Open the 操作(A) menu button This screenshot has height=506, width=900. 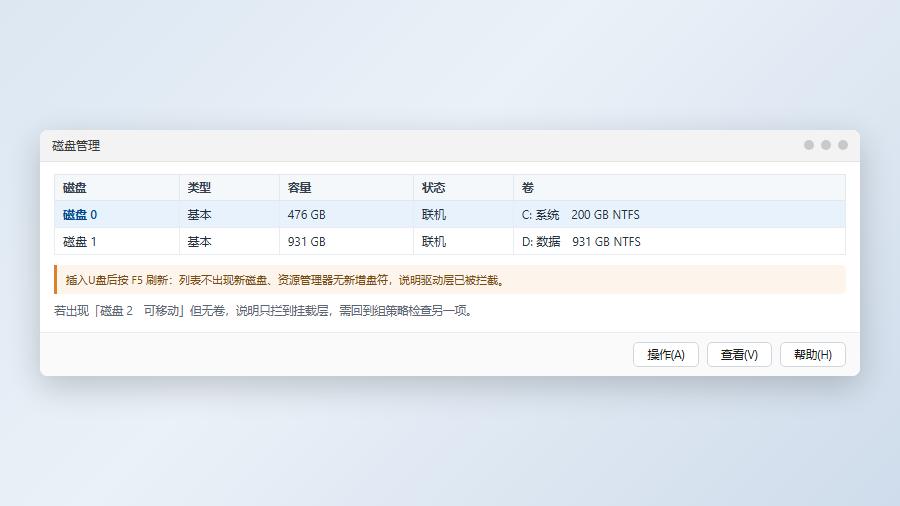click(665, 355)
